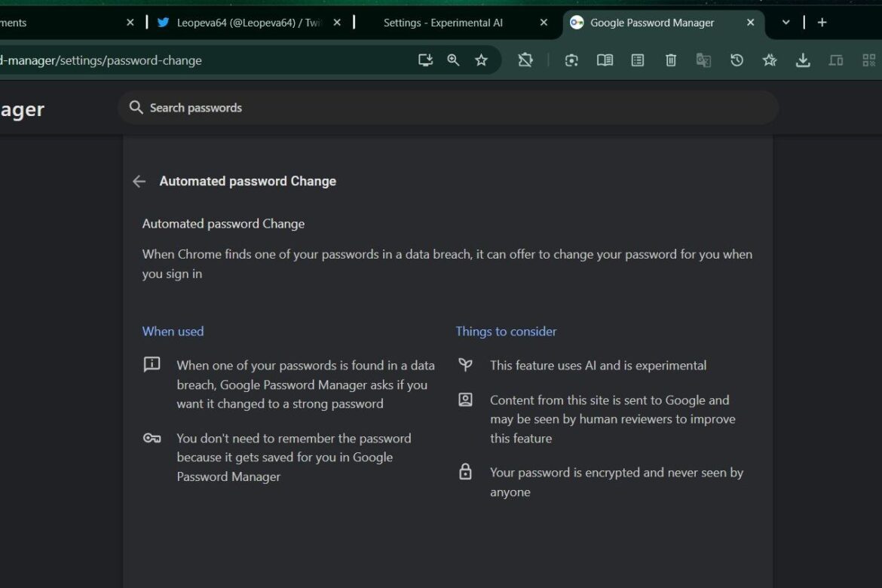This screenshot has height=588, width=882.
Task: Click the encryption lock icon
Action: tap(465, 472)
